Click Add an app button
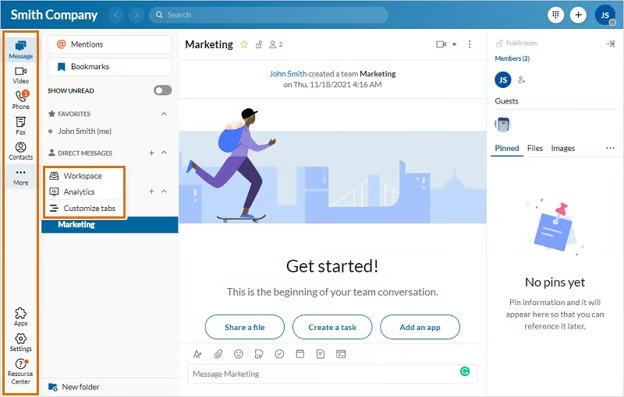 tap(420, 327)
